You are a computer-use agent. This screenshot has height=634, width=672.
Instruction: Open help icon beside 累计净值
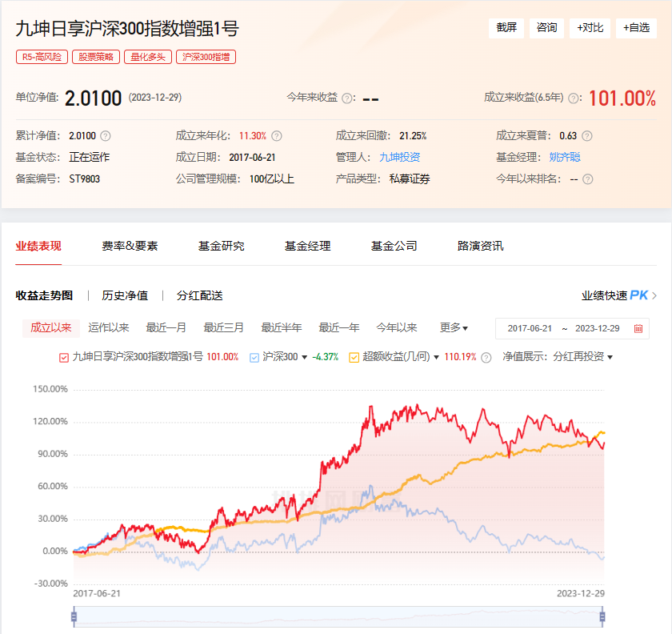106,136
